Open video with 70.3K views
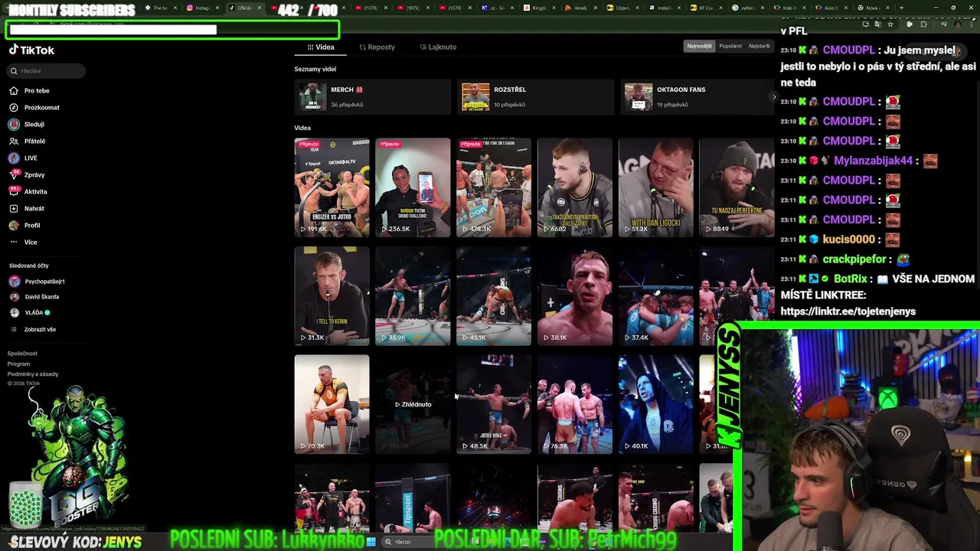 pos(332,404)
